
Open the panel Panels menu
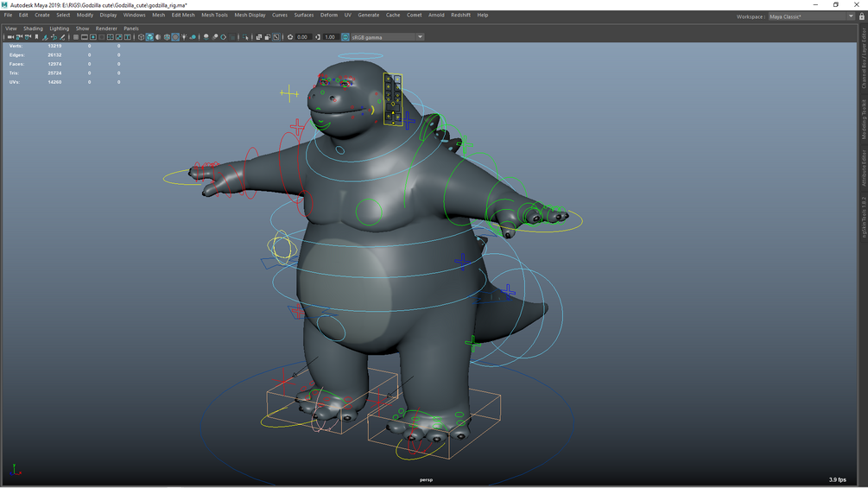131,29
